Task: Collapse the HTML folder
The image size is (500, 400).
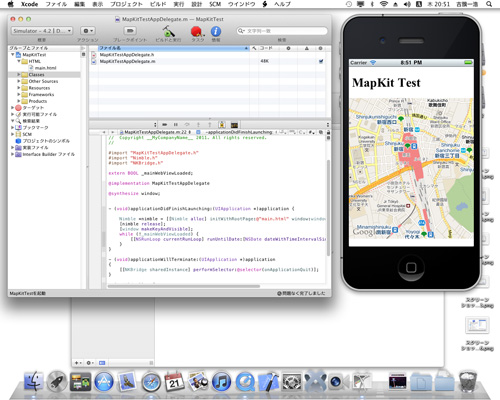Action: coord(19,61)
